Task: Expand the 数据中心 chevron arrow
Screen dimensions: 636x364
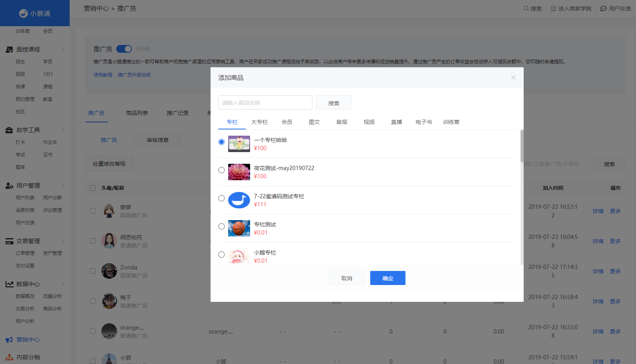Action: coord(63,284)
